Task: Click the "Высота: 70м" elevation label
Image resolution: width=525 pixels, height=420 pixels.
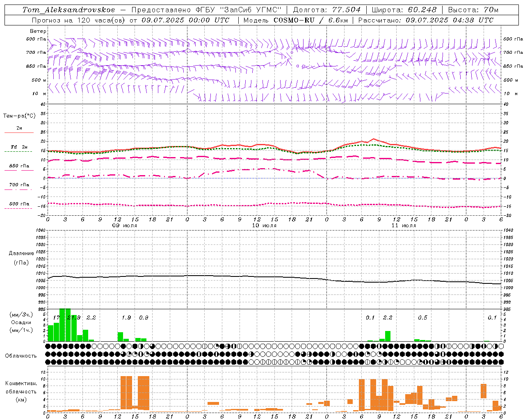Action: pyautogui.click(x=473, y=10)
